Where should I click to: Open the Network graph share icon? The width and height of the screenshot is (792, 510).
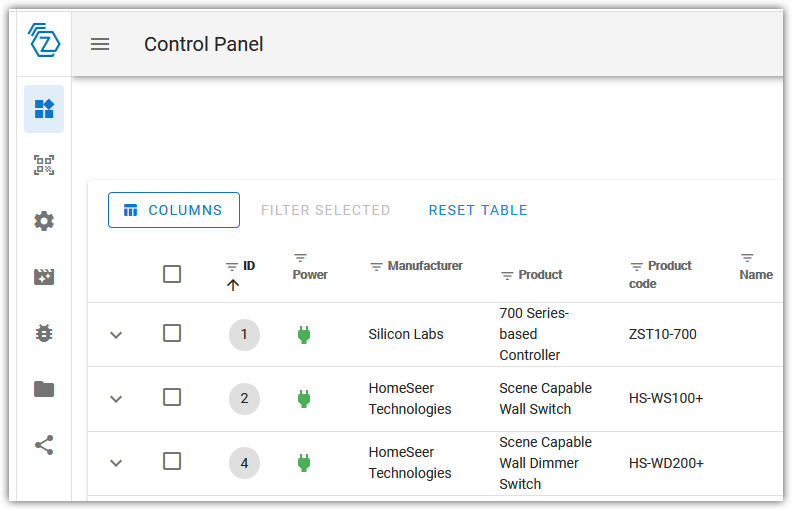44,445
